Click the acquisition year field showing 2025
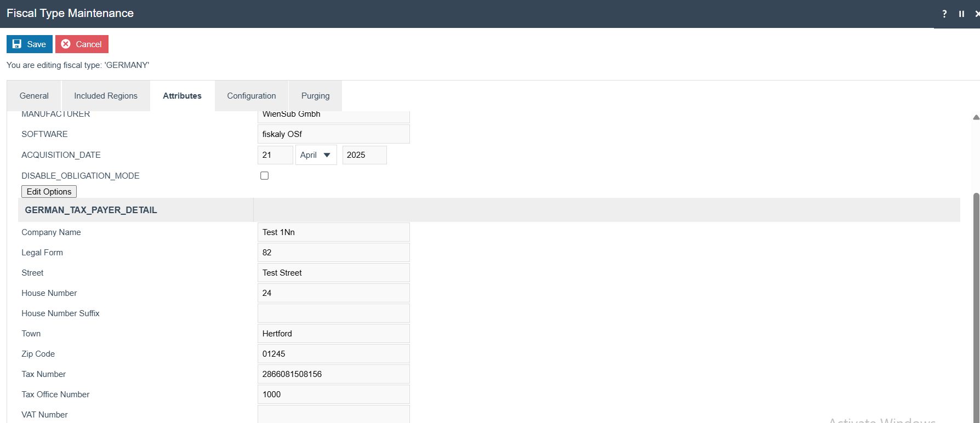 (x=364, y=155)
